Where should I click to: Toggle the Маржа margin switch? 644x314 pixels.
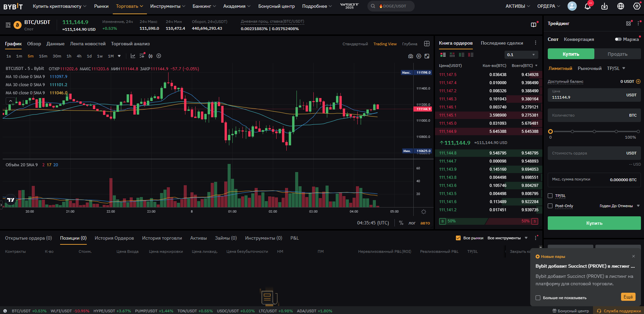(618, 39)
